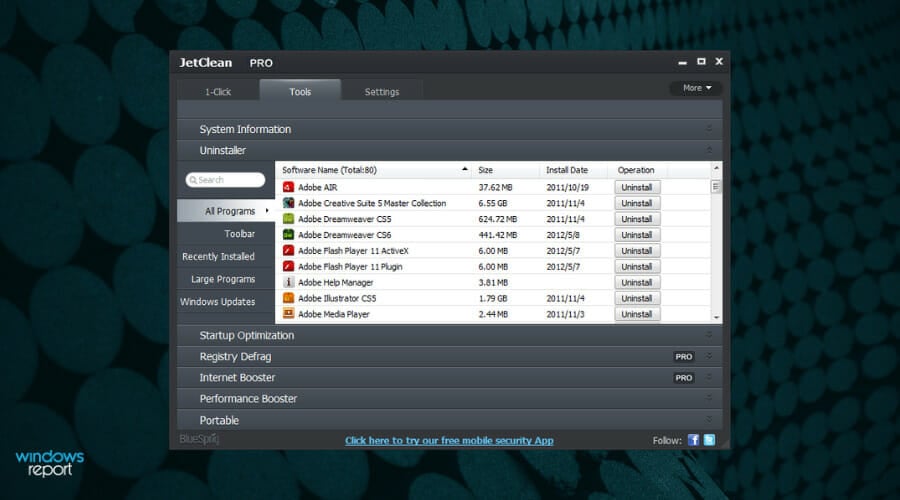The width and height of the screenshot is (900, 500).
Task: Expand the Internet Booster section
Action: click(709, 378)
